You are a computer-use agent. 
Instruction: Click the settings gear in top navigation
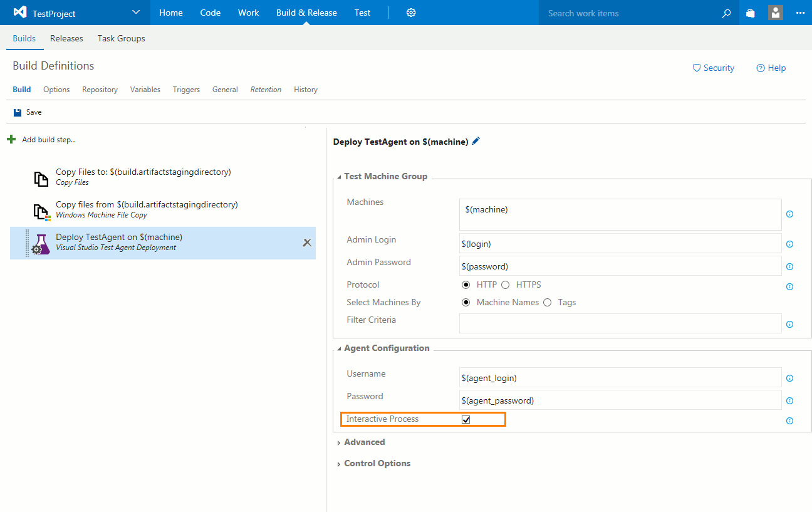tap(411, 13)
